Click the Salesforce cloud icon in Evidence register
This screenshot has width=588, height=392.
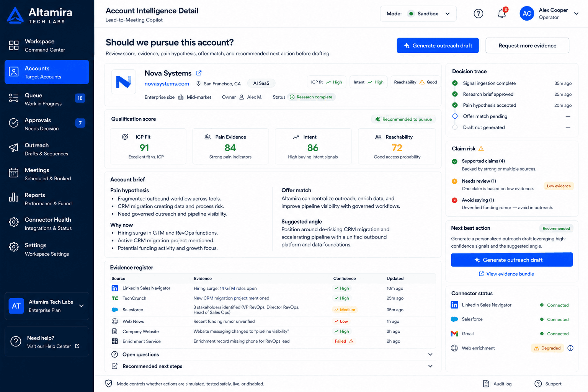tap(115, 310)
